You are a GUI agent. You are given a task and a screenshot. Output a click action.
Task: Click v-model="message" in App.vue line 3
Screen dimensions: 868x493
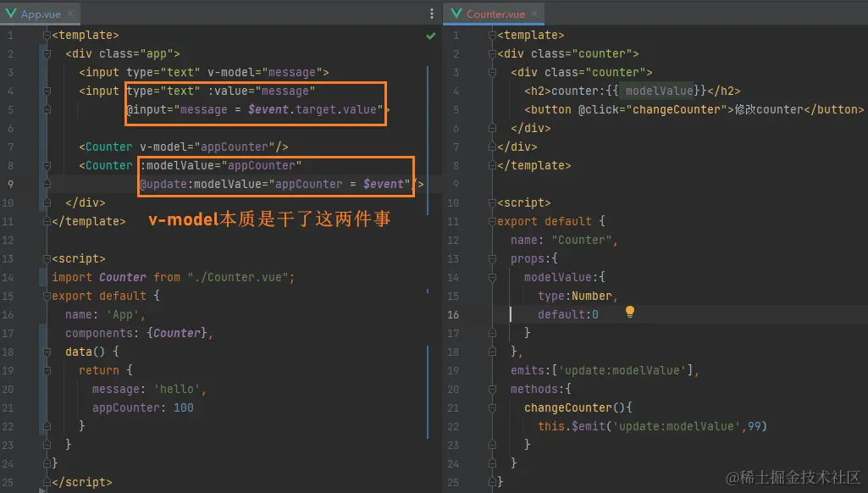(x=264, y=73)
